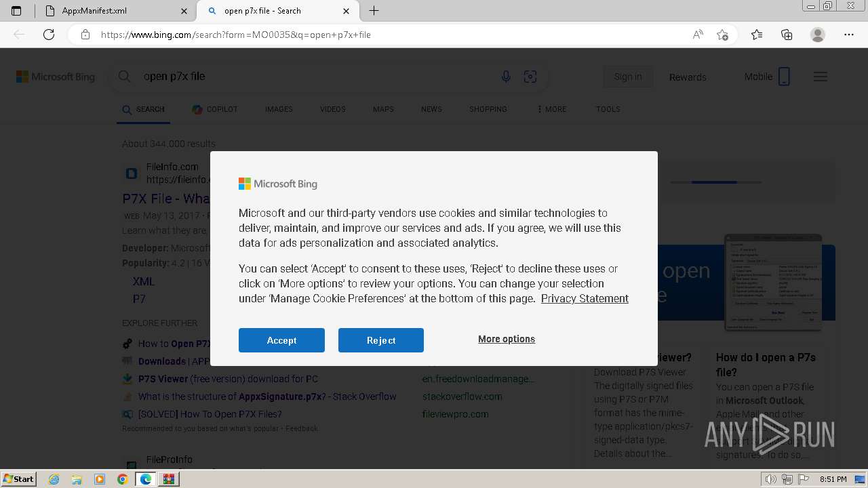Open the XML related link
The width and height of the screenshot is (868, 488).
pos(144,281)
